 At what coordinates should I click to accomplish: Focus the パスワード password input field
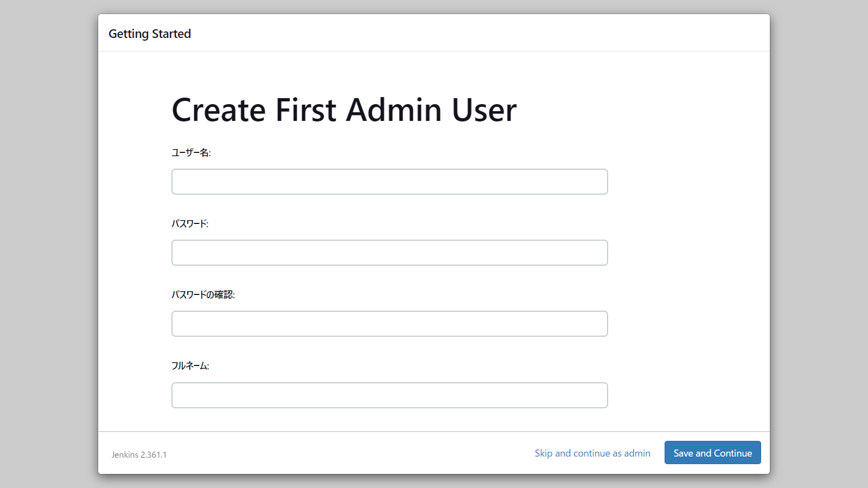tap(390, 253)
